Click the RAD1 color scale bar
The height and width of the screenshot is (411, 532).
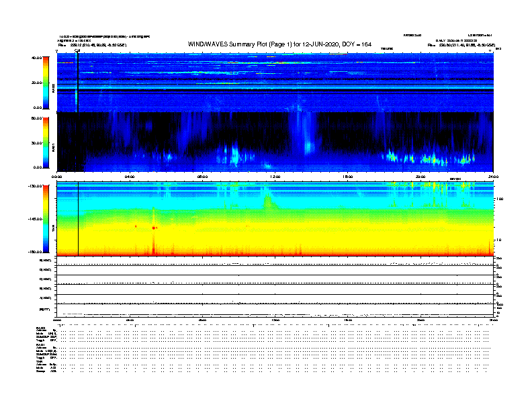click(x=46, y=143)
